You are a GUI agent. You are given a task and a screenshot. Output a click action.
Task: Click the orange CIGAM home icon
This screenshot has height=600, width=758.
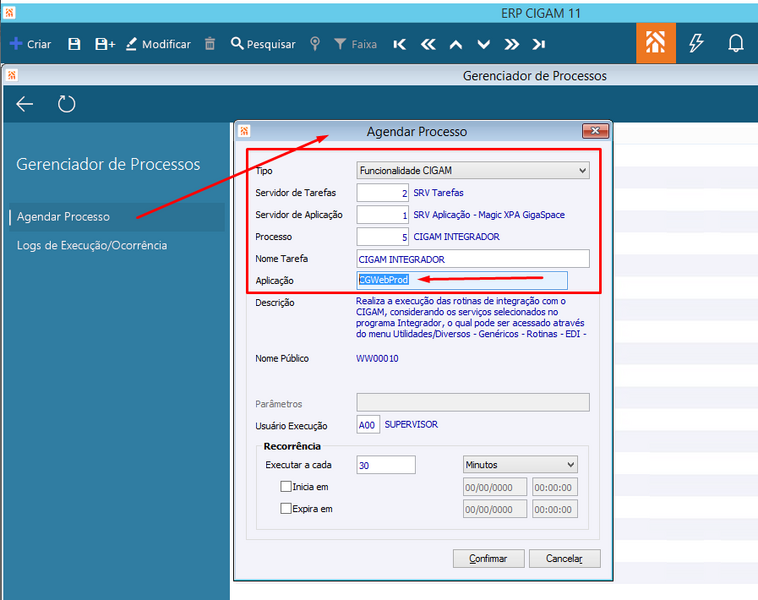point(656,43)
